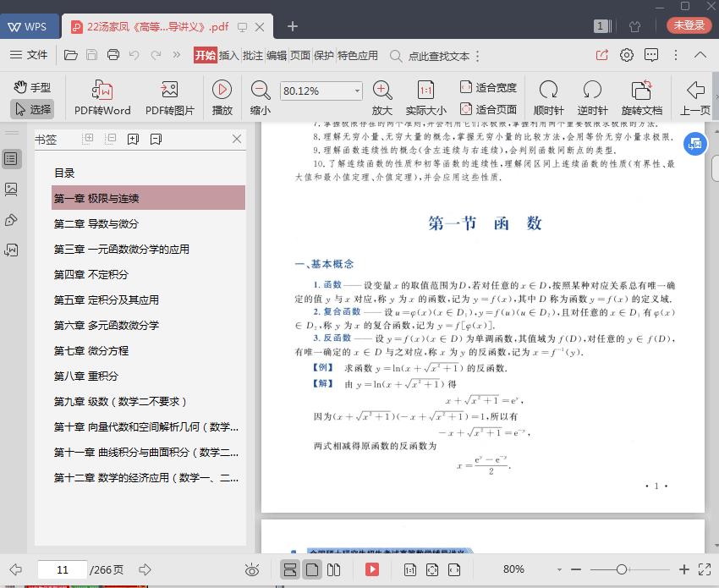Select the 选择 selection tool

(32, 109)
